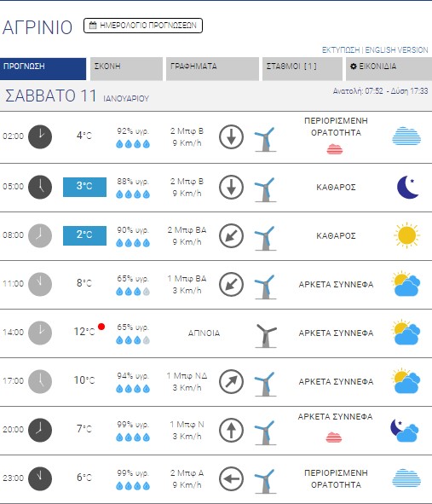432x504 pixels.
Task: Click the red dot beside 12°C
Action: click(x=101, y=327)
